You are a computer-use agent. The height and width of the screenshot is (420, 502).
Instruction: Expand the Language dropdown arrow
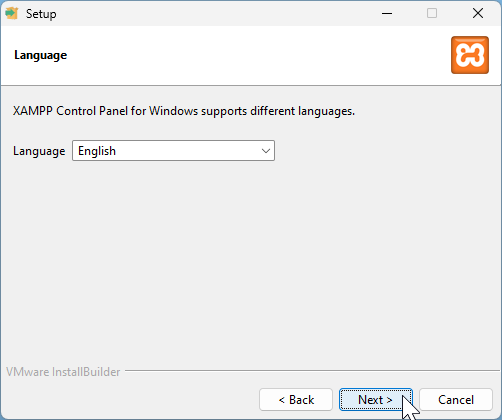[266, 151]
